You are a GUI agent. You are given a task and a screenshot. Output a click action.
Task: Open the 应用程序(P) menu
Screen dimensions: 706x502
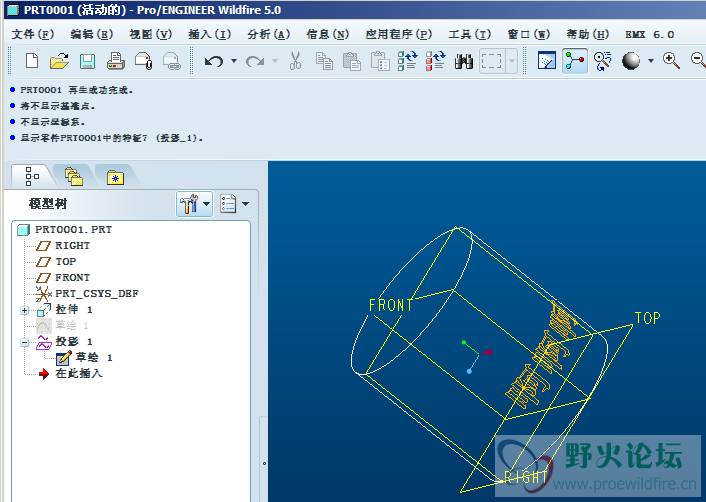tap(398, 34)
